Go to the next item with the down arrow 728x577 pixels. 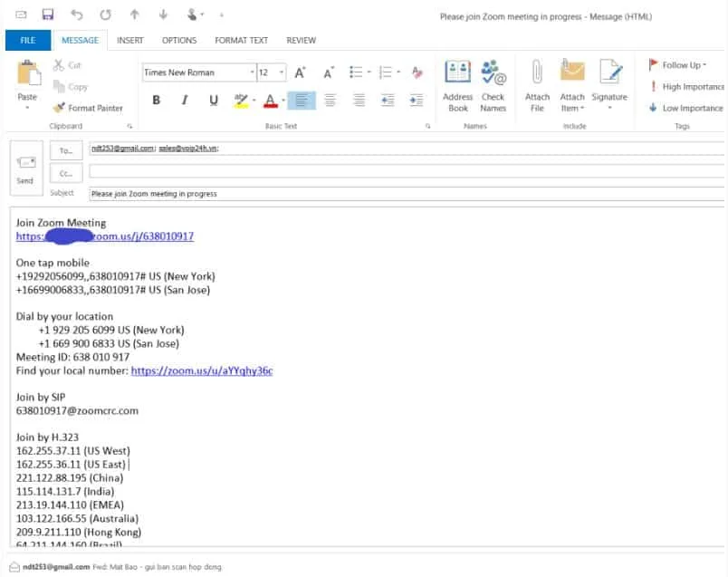click(163, 14)
